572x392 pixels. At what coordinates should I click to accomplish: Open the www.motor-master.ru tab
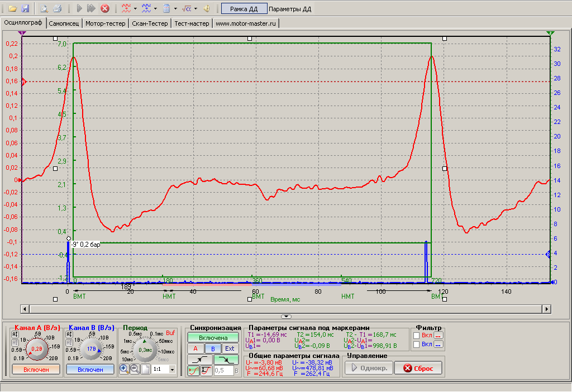coord(246,23)
